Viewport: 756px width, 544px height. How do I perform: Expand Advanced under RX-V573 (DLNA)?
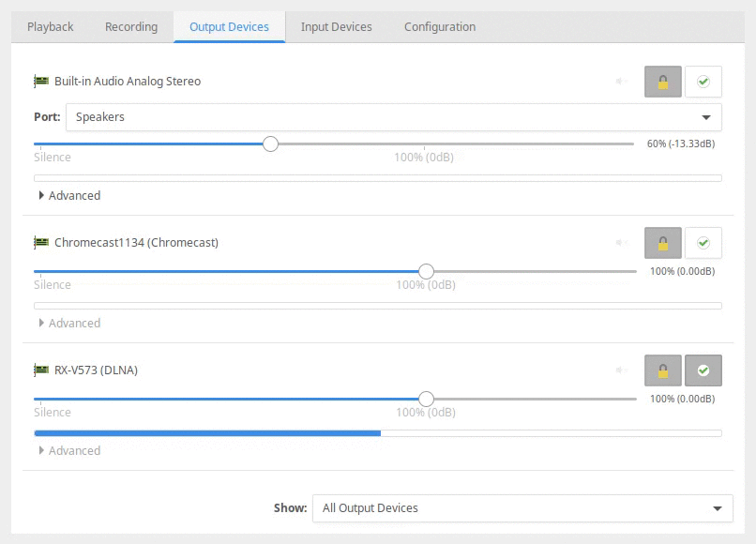click(x=69, y=450)
